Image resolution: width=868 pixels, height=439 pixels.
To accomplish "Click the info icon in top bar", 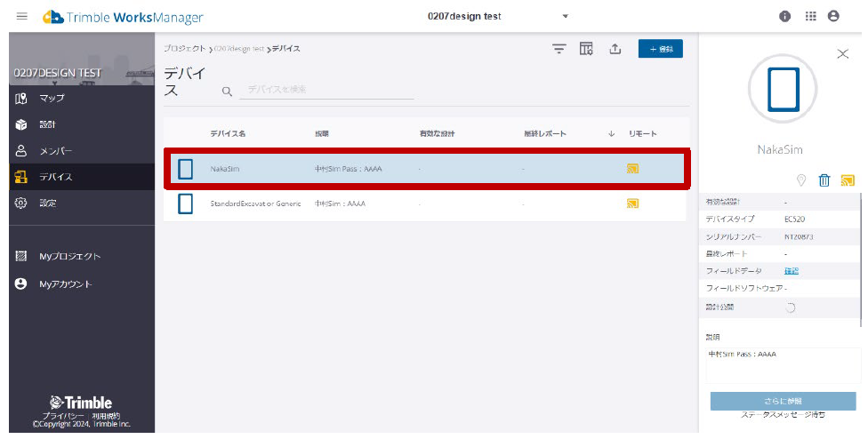I will coord(786,17).
